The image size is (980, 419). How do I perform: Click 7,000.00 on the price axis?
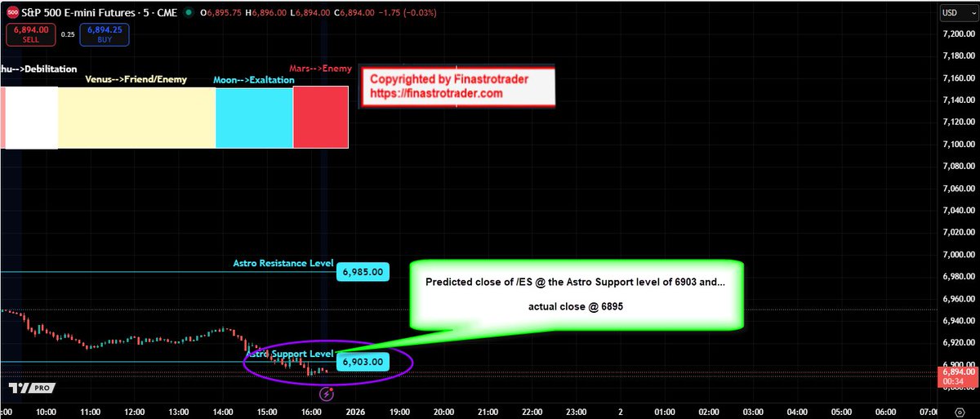(957, 255)
